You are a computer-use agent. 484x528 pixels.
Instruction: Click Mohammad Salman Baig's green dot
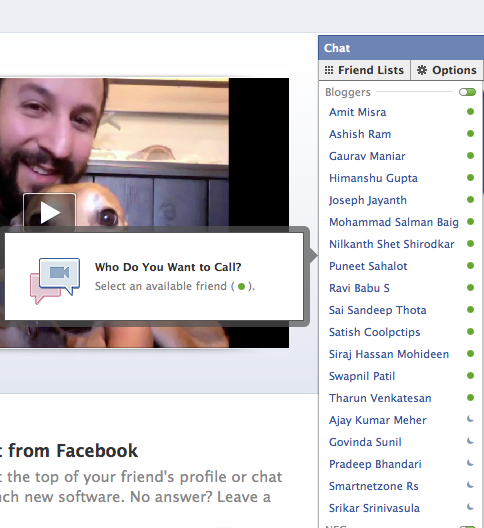tap(471, 222)
